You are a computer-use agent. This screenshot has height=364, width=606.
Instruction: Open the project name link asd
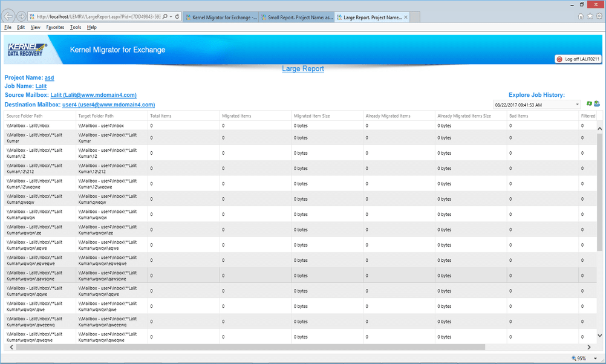pyautogui.click(x=50, y=77)
